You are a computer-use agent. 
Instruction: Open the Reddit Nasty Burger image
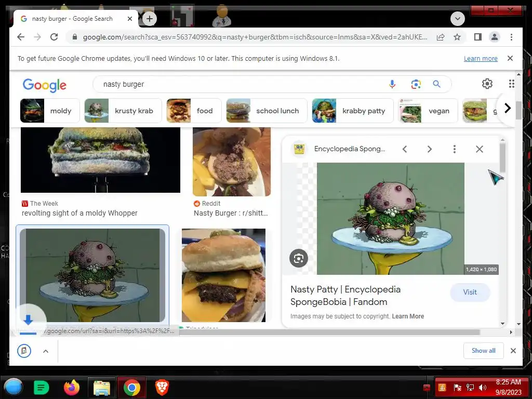232,162
